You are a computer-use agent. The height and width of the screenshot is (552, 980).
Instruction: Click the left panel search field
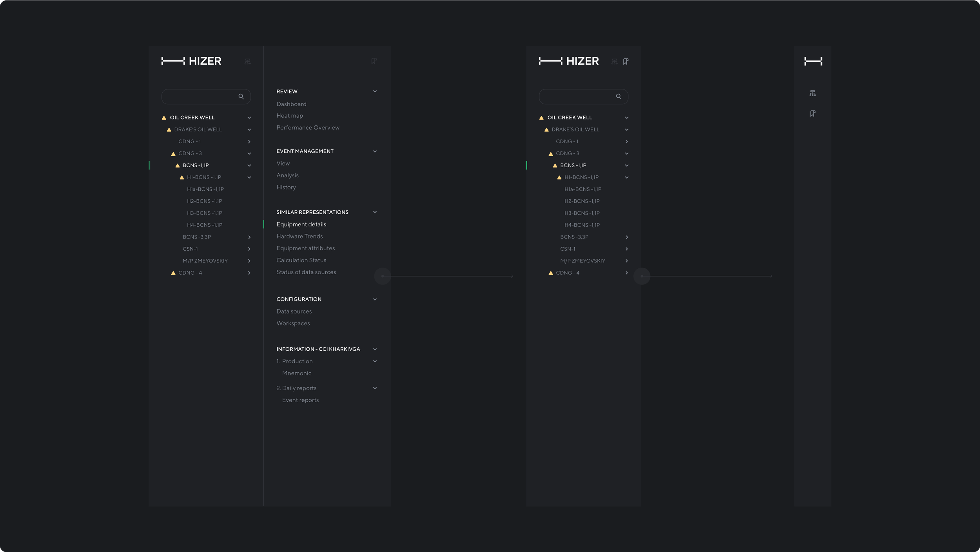tap(199, 97)
